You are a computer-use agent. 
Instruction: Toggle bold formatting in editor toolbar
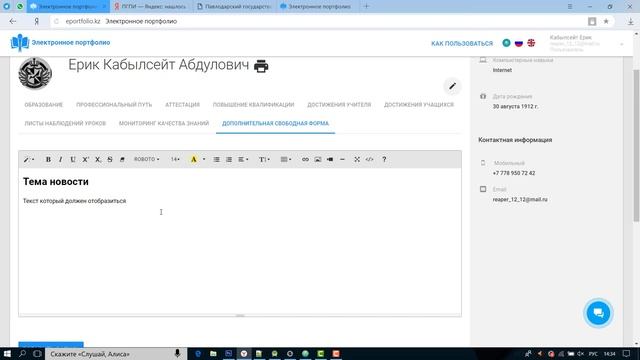coord(48,160)
